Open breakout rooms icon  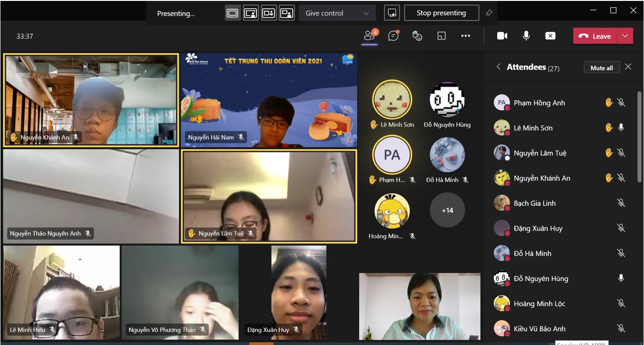coord(442,36)
